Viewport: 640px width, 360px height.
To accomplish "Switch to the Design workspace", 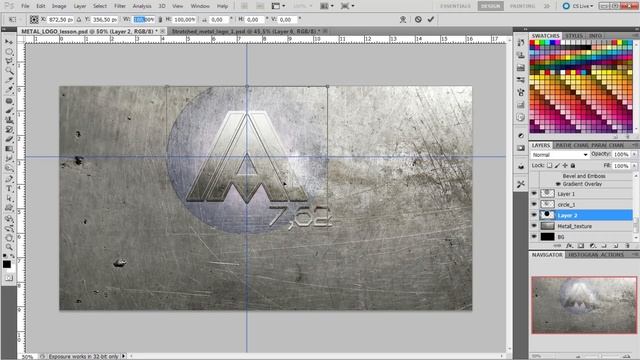I will click(490, 6).
